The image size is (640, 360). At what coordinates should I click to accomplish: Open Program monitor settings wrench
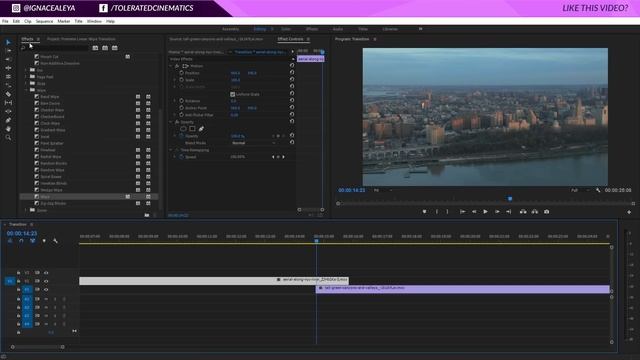(598, 190)
